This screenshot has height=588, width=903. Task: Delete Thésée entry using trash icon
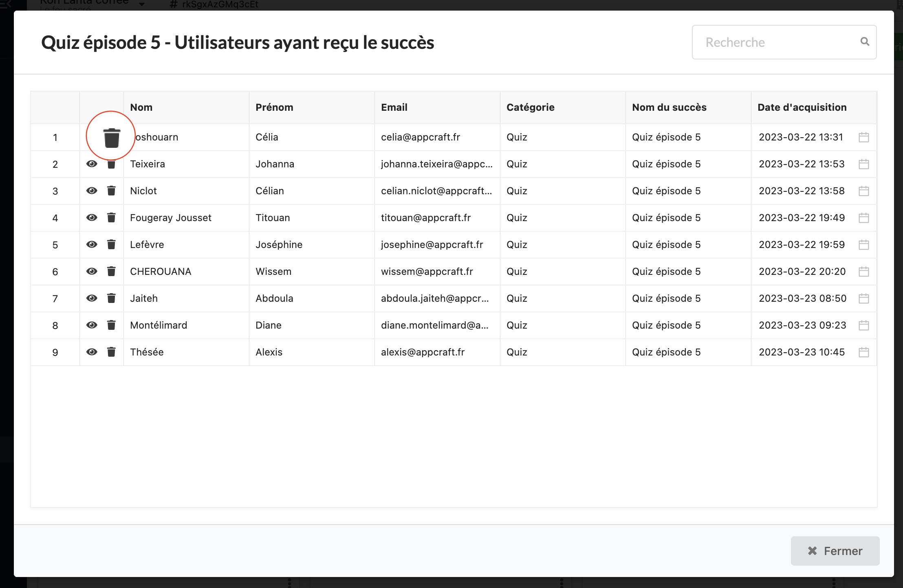tap(111, 352)
